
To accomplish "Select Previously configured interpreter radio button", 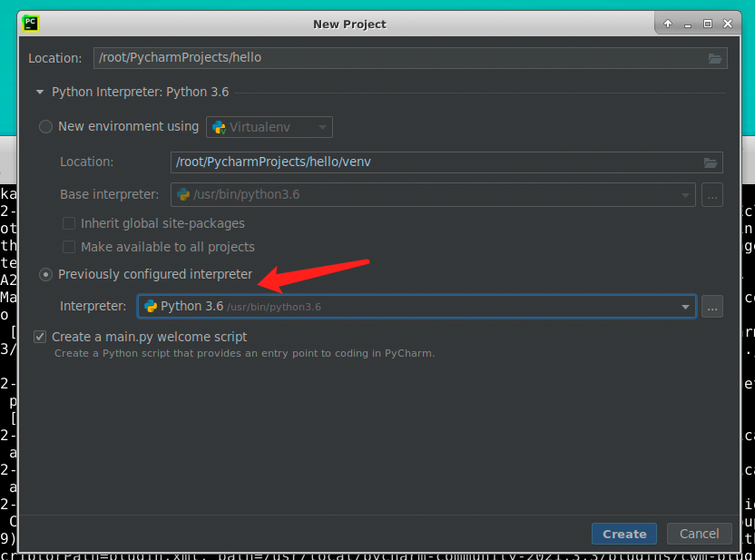I will pos(45,274).
